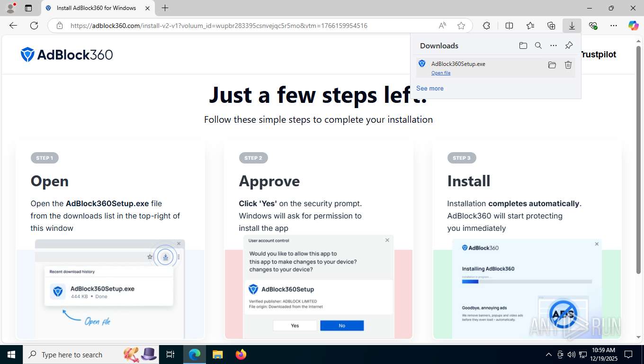Image resolution: width=644 pixels, height=364 pixels.
Task: Click the STEP 1 badge
Action: [45, 158]
